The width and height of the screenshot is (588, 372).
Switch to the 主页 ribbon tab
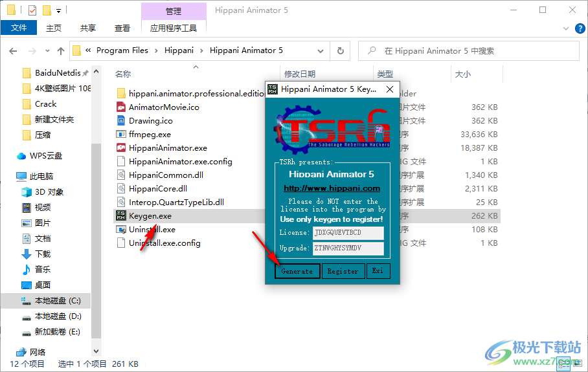click(54, 28)
